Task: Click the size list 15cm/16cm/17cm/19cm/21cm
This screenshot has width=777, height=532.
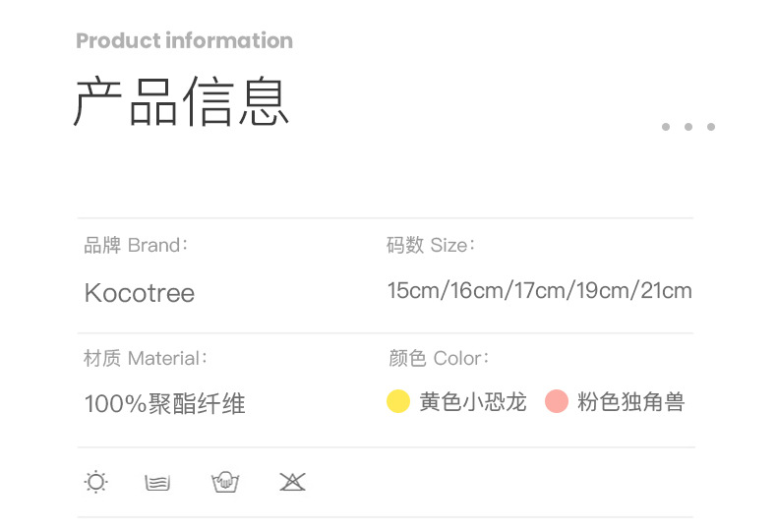Action: click(539, 291)
